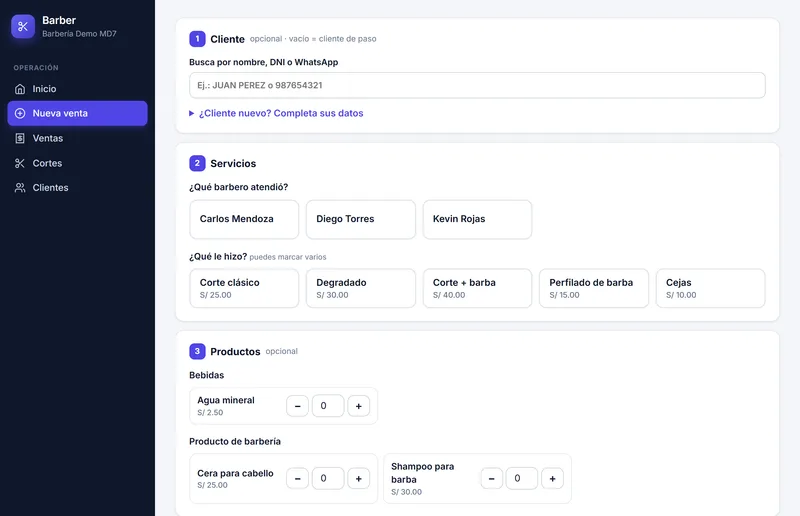800x516 pixels.
Task: Select barber Carlos Mendoza
Action: 244,219
